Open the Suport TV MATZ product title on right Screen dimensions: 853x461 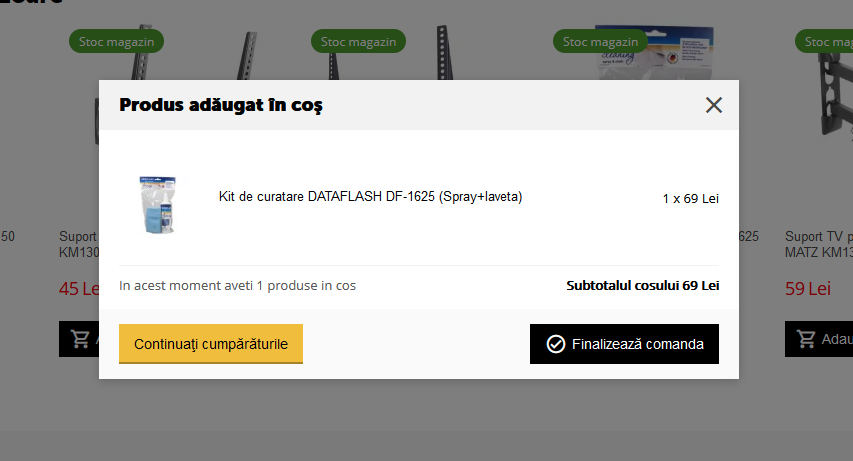pyautogui.click(x=819, y=244)
